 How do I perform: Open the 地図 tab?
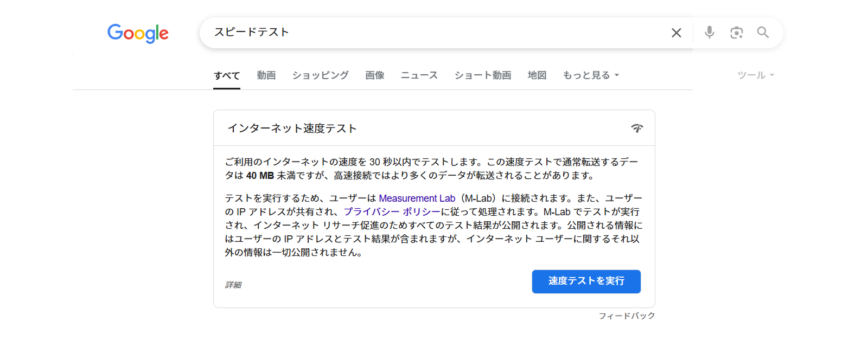coord(537,75)
